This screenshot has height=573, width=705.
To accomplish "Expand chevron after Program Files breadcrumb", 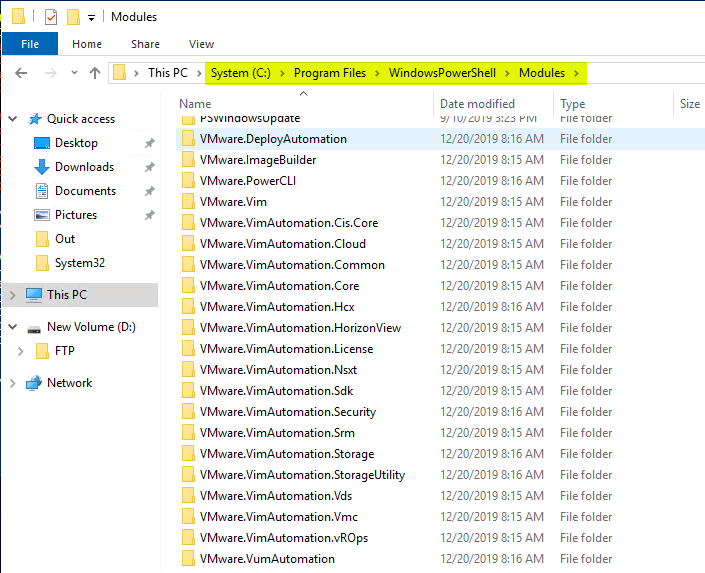I will click(377, 73).
